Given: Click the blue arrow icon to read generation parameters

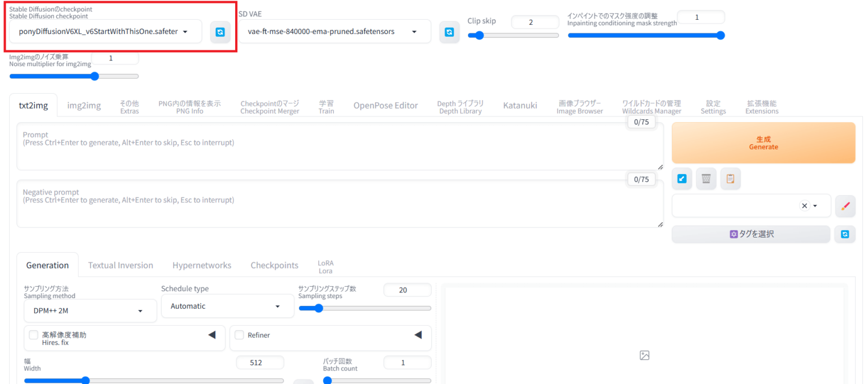Looking at the screenshot, I should pos(682,178).
